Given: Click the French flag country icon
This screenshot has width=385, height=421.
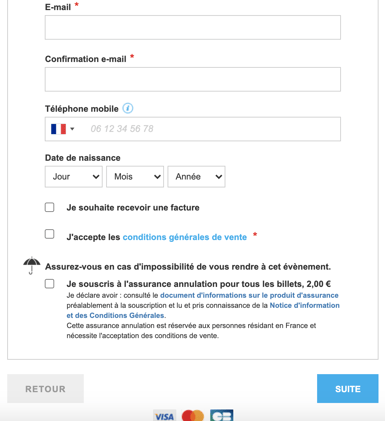Looking at the screenshot, I should click(58, 129).
